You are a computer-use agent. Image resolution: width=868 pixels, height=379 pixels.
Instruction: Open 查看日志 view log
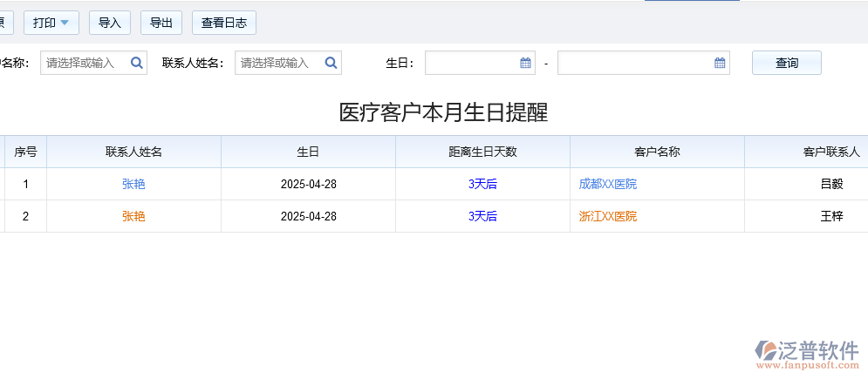224,23
